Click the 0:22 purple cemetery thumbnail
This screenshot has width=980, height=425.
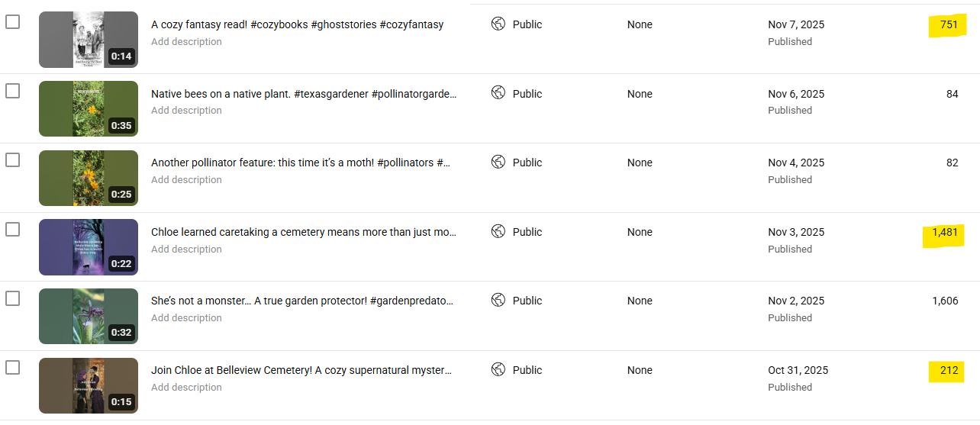(89, 247)
